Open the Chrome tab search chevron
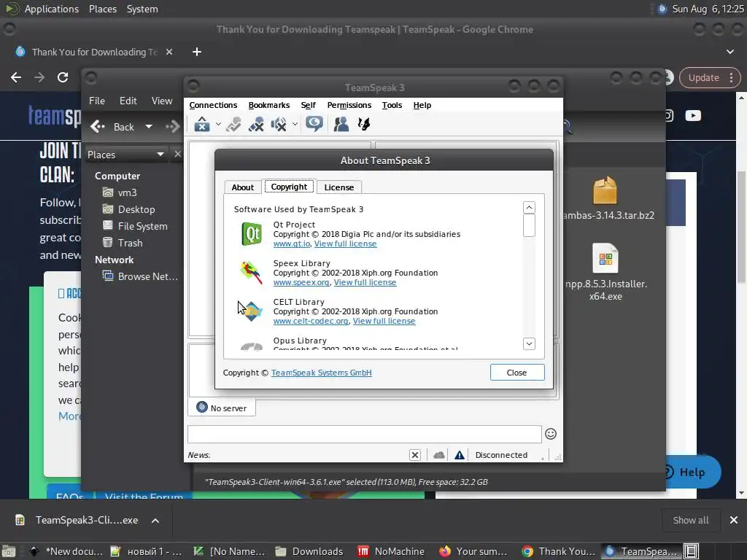 (729, 52)
